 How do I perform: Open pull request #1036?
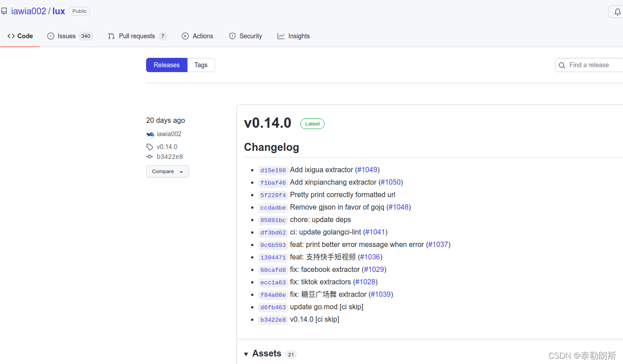[370, 257]
